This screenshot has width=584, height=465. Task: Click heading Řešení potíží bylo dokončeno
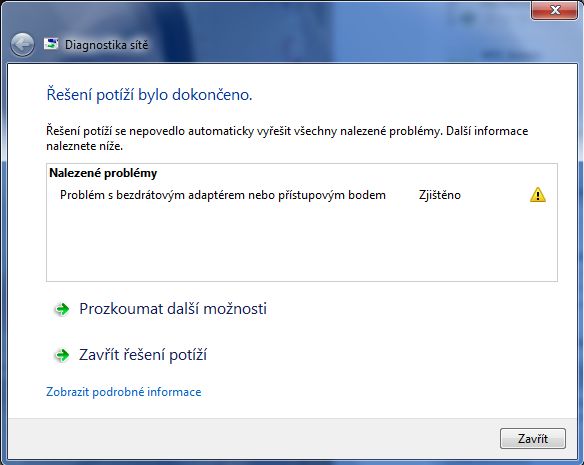click(x=149, y=95)
